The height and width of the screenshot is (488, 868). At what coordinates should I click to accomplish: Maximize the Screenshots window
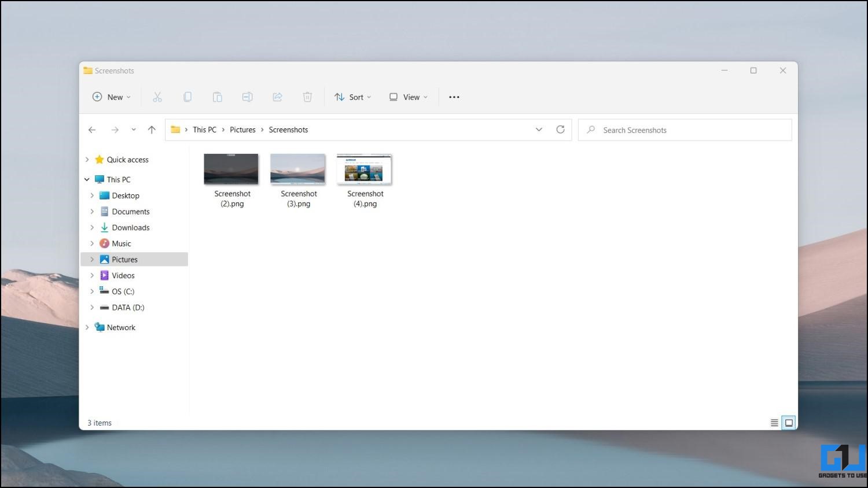753,71
